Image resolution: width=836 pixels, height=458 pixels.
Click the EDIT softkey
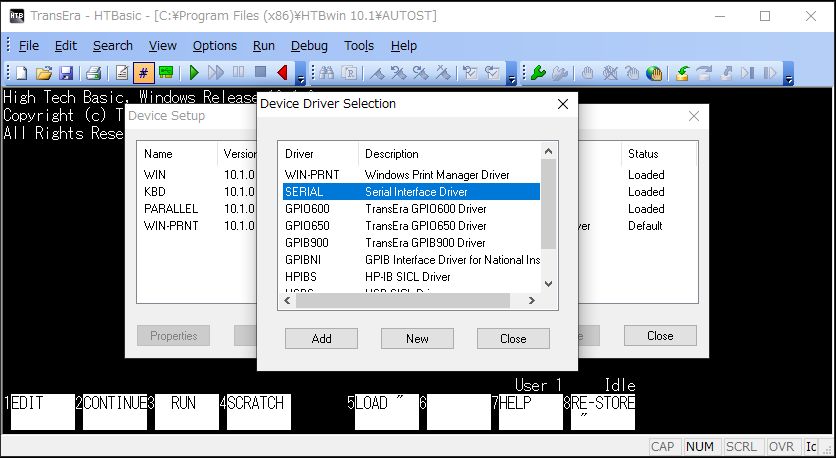pos(43,412)
